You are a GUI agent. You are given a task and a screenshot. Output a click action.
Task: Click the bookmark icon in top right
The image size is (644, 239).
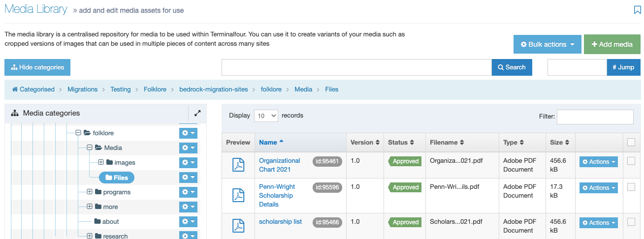point(637,10)
